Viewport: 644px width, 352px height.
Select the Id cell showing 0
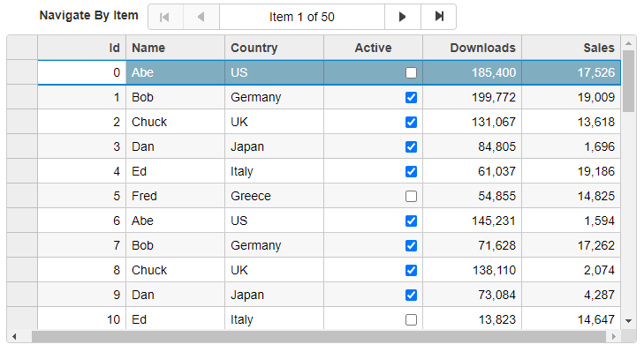point(82,72)
